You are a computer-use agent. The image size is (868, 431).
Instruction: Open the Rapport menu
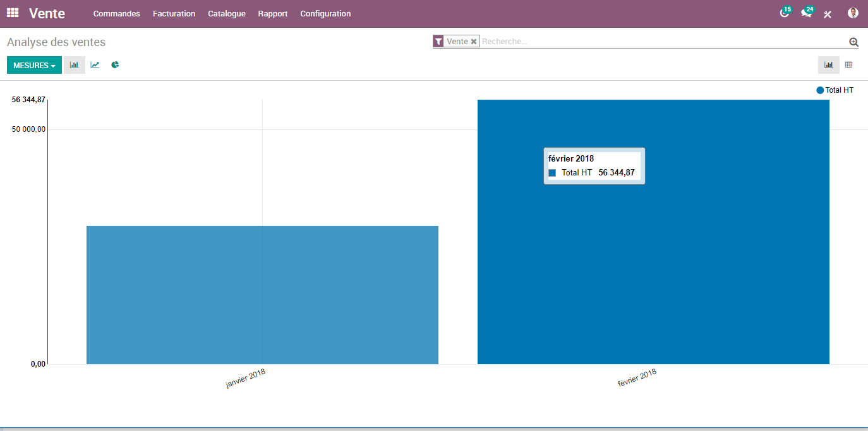(x=273, y=14)
